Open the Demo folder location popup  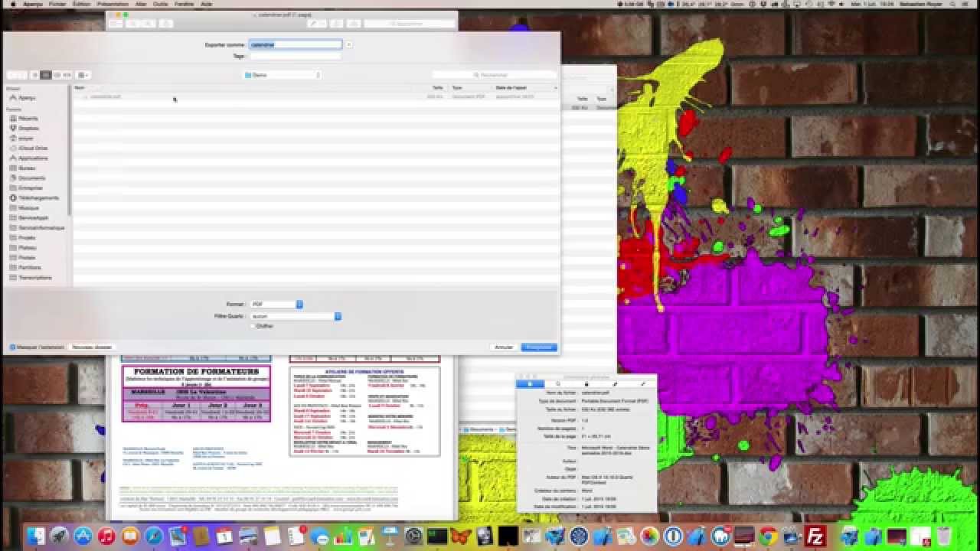282,75
